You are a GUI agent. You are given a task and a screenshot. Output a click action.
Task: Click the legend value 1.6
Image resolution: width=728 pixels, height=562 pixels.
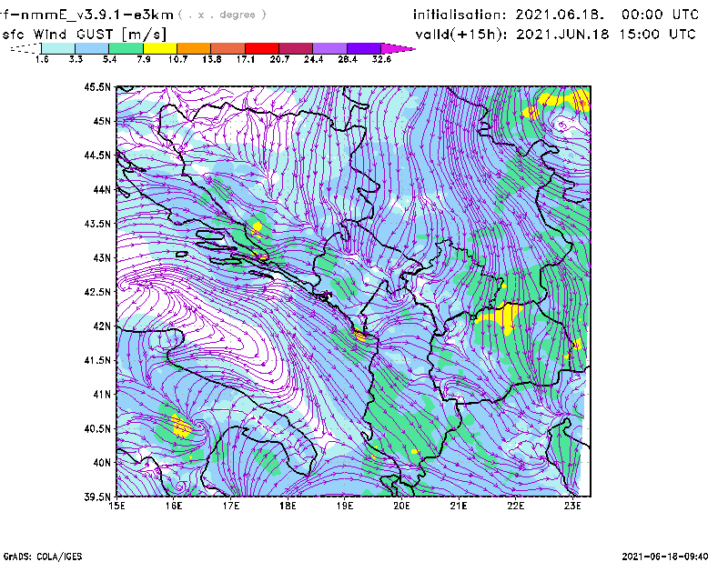click(42, 59)
